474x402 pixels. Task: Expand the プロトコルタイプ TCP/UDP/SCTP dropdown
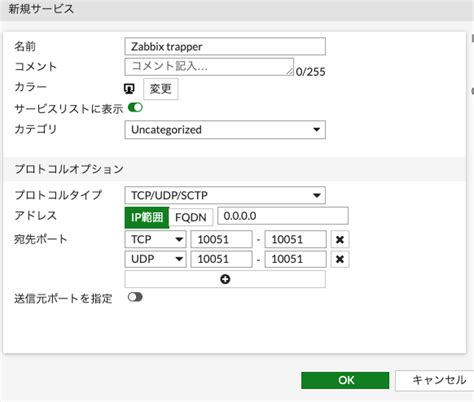point(225,195)
